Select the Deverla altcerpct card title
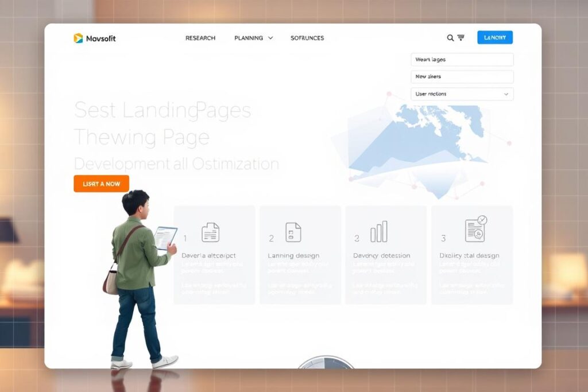 click(x=208, y=255)
